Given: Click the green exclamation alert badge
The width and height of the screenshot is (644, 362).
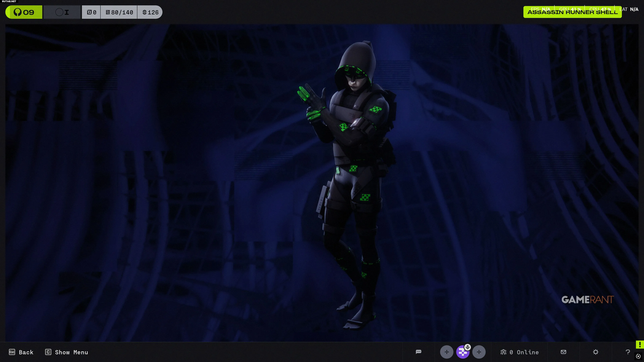Looking at the screenshot, I should 640,345.
